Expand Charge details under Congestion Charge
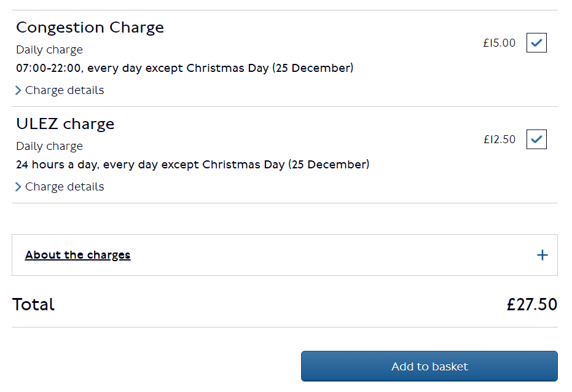Viewport: 572px width, 392px height. [x=64, y=90]
